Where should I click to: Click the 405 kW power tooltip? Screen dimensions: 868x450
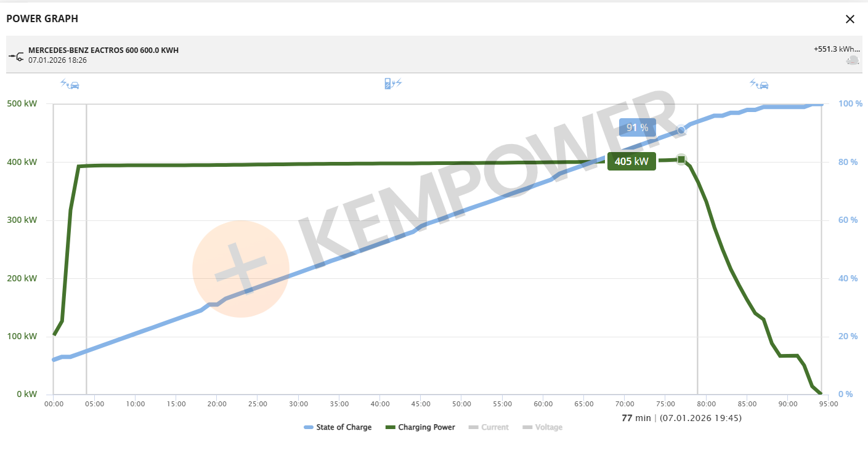click(631, 162)
